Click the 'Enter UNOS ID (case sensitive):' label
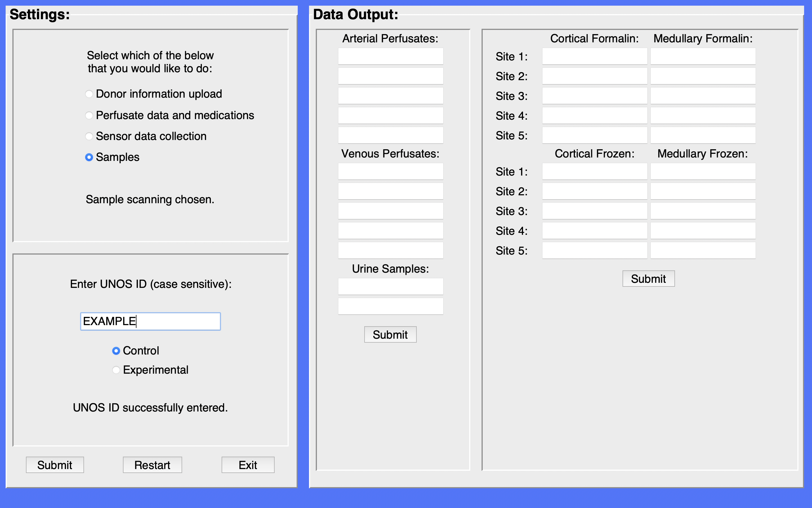The image size is (812, 508). [151, 284]
